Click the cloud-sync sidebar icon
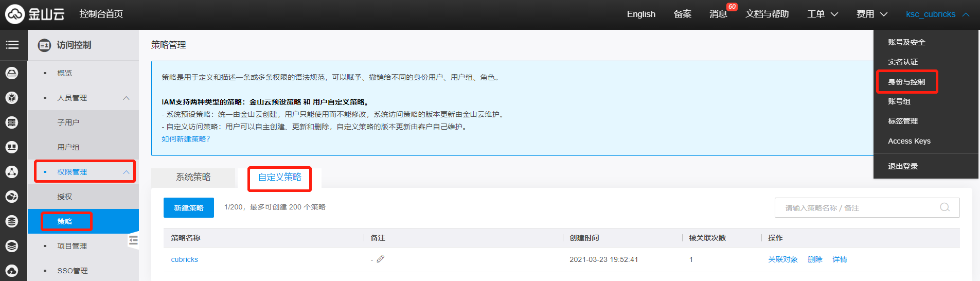 [x=12, y=197]
